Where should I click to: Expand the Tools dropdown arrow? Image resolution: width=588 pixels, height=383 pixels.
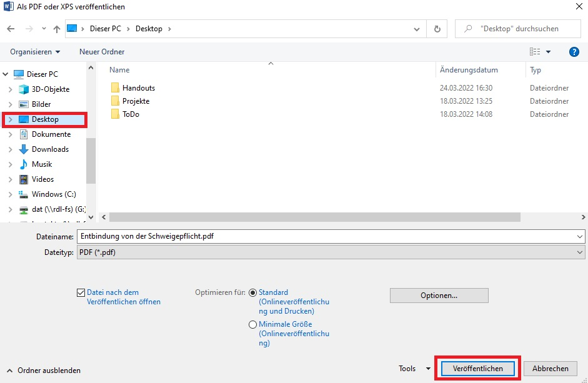click(x=428, y=369)
